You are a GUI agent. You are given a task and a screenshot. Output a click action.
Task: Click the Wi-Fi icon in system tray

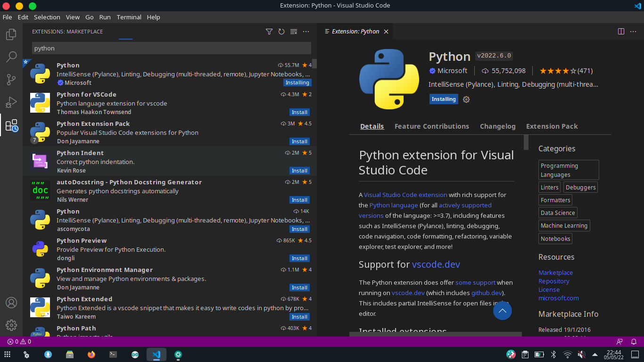[568, 354]
